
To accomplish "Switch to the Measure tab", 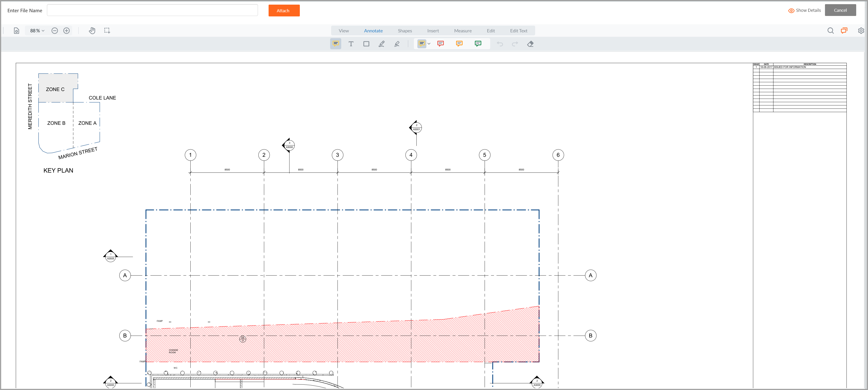I will point(463,30).
